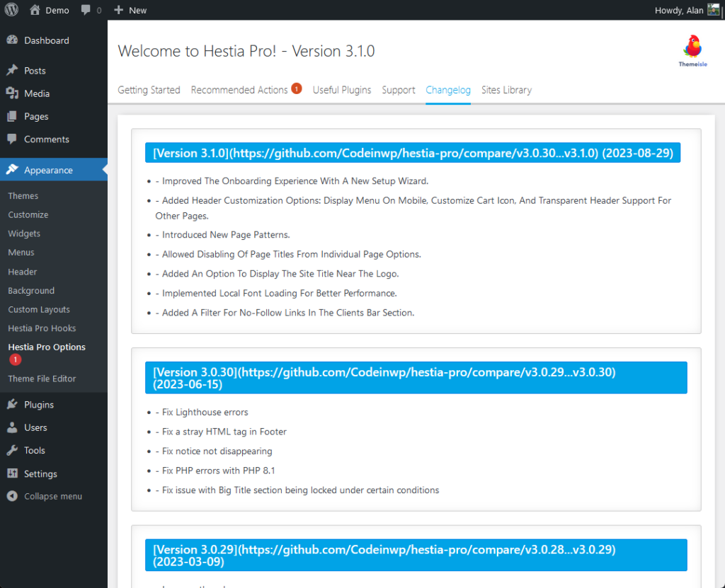Click the Media menu label
725x588 pixels.
click(37, 93)
